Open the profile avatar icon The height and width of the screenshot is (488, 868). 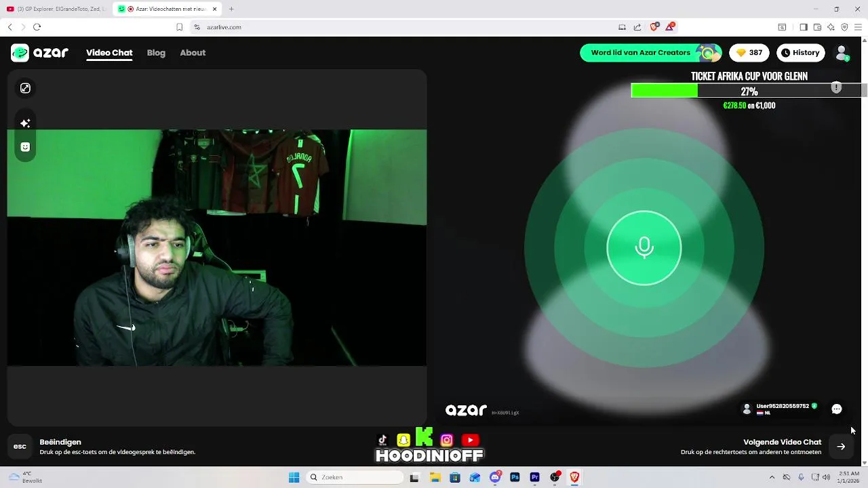point(842,53)
